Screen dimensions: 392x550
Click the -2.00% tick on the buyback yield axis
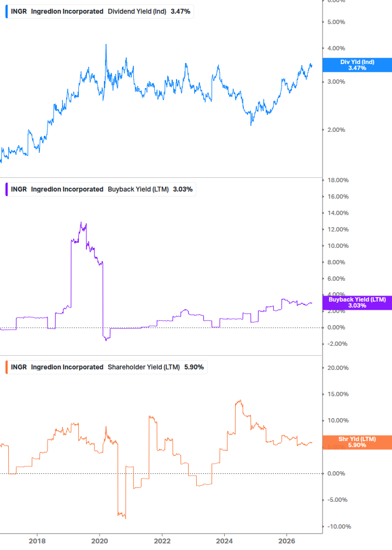click(x=337, y=344)
